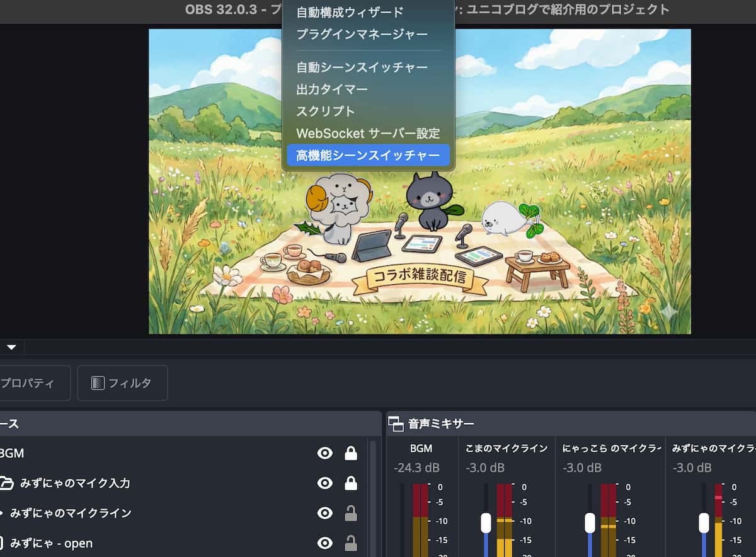Choose スクリプト in the tools menu

326,112
